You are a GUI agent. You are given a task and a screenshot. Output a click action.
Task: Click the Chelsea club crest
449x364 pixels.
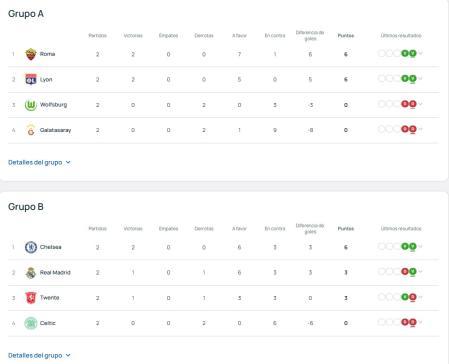[x=31, y=247]
